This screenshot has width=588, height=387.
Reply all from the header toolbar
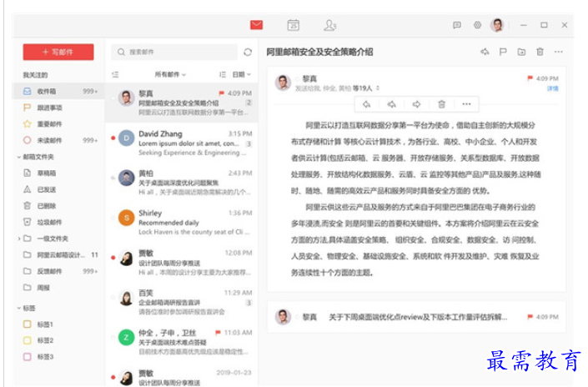pyautogui.click(x=485, y=52)
